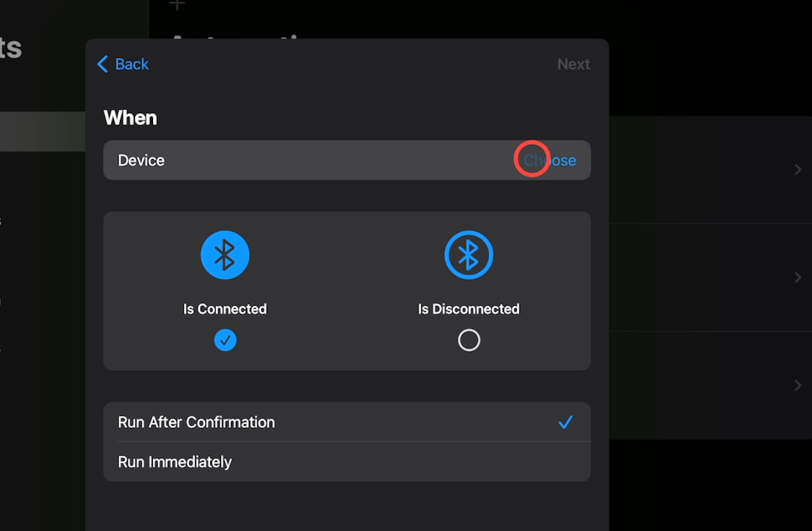Select the filled Is Connected Bluetooth icon
This screenshot has width=812, height=531.
click(x=225, y=255)
